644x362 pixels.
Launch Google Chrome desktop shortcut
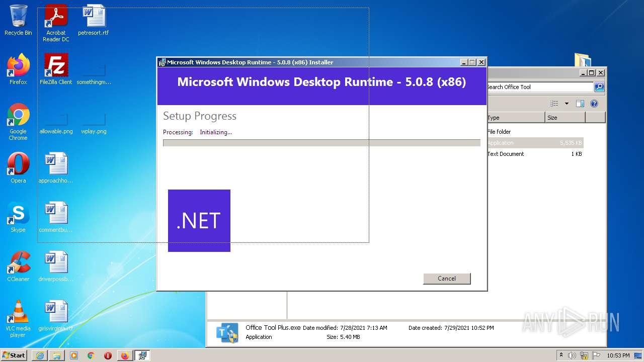pyautogui.click(x=18, y=122)
